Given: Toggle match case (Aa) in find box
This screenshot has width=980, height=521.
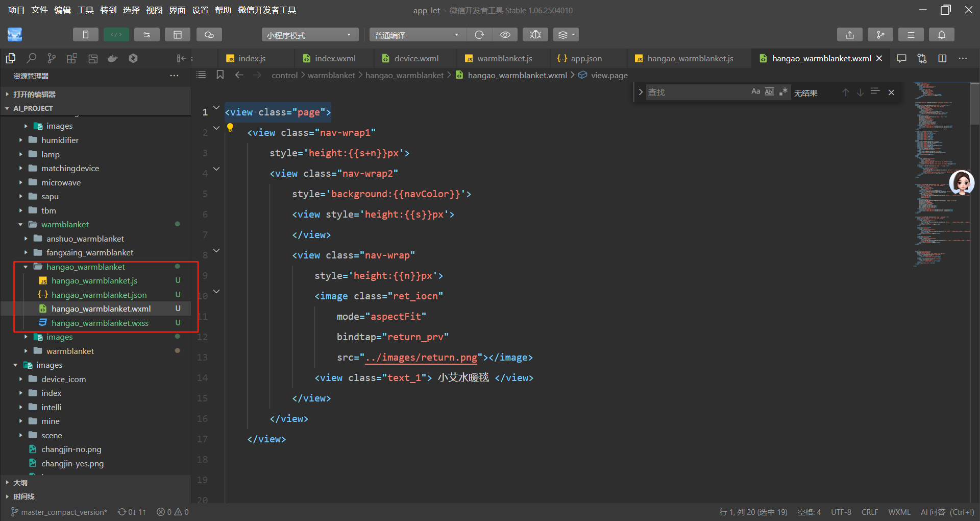Looking at the screenshot, I should click(755, 92).
